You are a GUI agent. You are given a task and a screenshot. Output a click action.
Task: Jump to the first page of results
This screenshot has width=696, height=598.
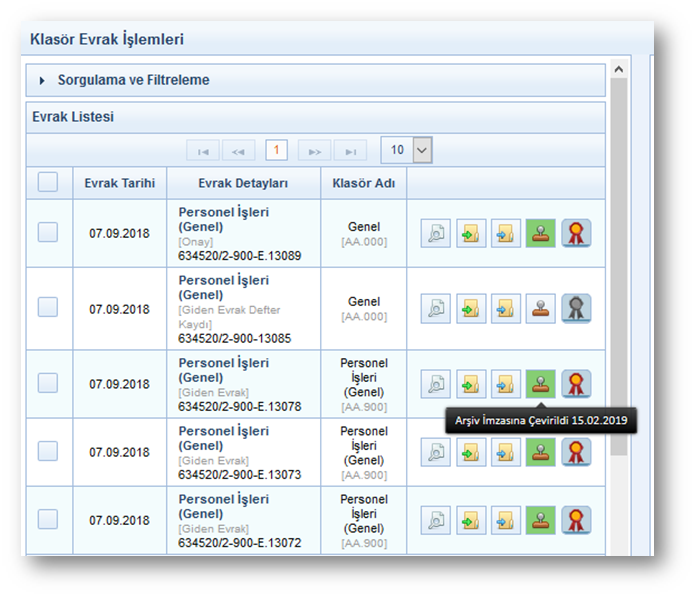coord(203,151)
